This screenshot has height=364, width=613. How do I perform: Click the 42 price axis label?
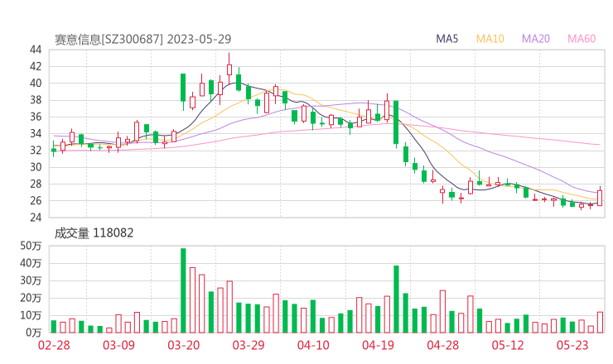pos(36,66)
